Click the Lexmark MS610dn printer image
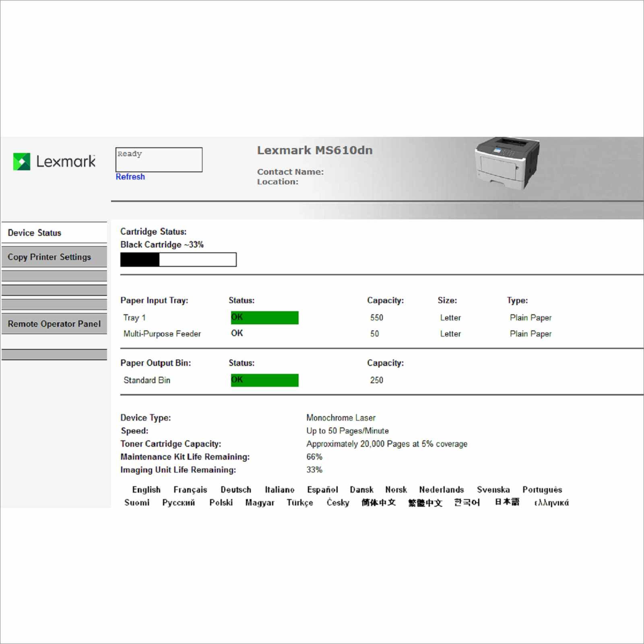The image size is (644, 644). click(x=507, y=163)
